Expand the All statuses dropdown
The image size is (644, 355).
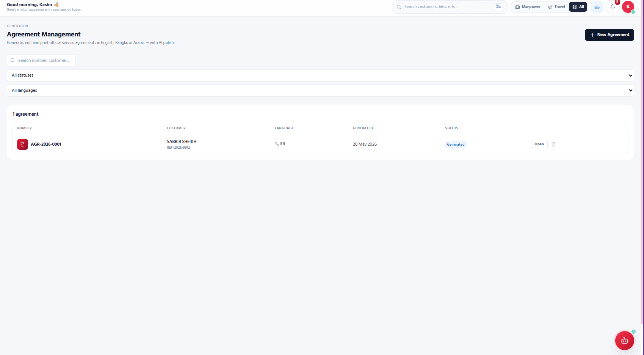point(320,75)
